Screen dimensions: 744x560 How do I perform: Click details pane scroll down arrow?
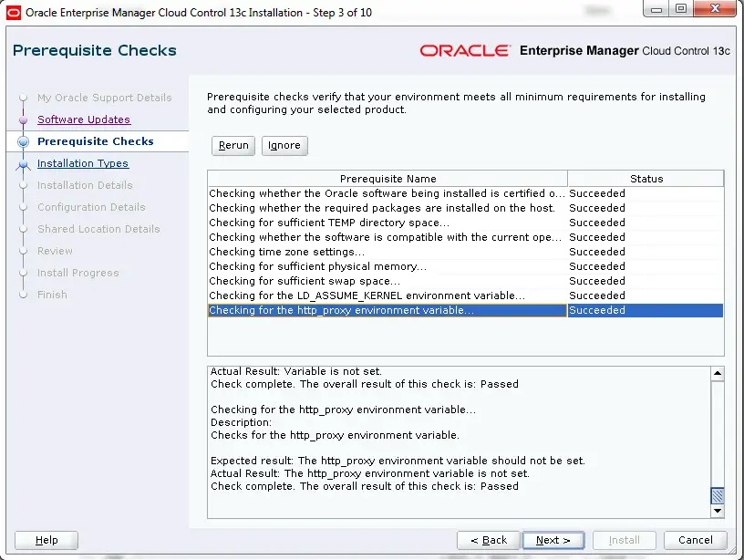coord(718,511)
